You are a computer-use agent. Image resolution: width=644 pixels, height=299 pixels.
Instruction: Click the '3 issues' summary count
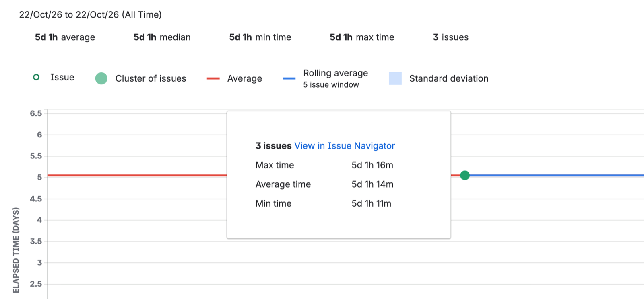point(451,37)
